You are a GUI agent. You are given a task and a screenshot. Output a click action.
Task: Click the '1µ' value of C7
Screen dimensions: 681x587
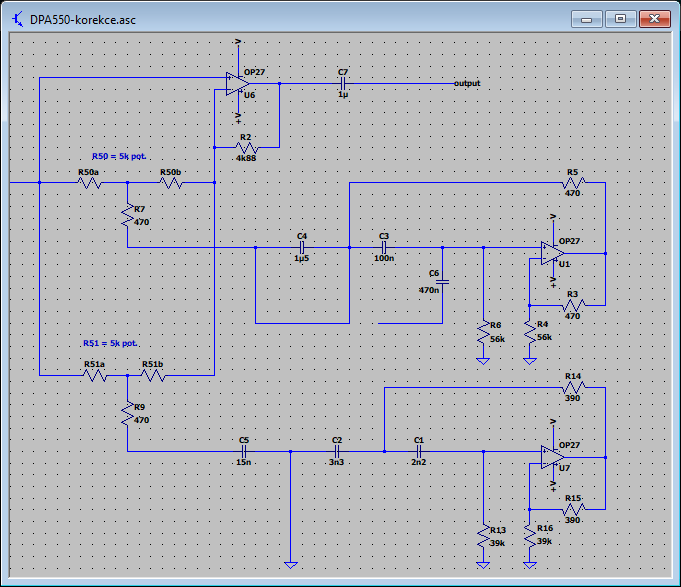(x=343, y=94)
